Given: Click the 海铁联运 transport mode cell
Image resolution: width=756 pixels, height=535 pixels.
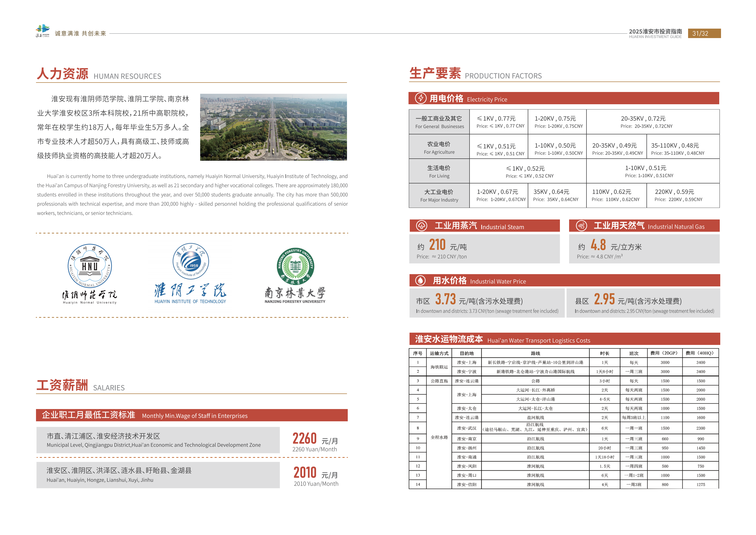Looking at the screenshot, I should tap(439, 367).
